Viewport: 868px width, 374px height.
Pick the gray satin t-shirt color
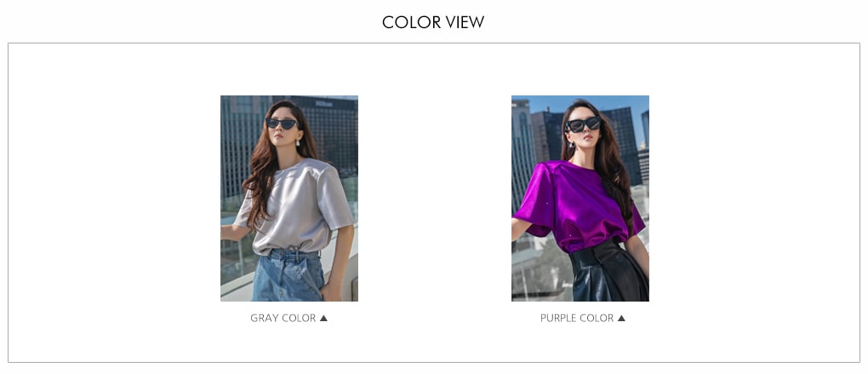[x=296, y=205]
